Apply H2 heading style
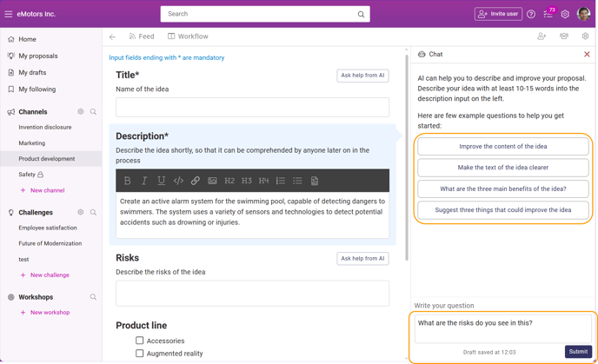Viewport: 598px width, 364px height. click(x=229, y=181)
